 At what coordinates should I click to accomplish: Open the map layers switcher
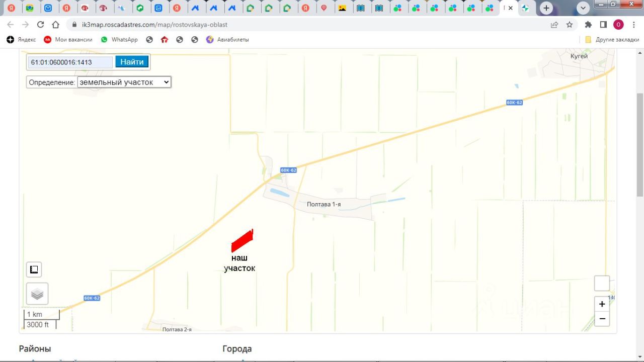(x=37, y=294)
